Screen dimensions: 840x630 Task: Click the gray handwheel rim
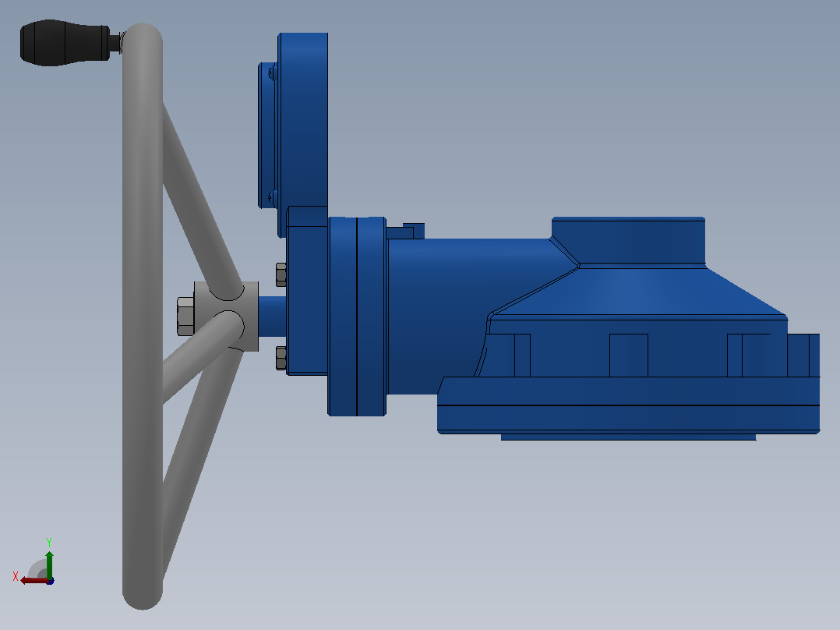[x=143, y=317]
